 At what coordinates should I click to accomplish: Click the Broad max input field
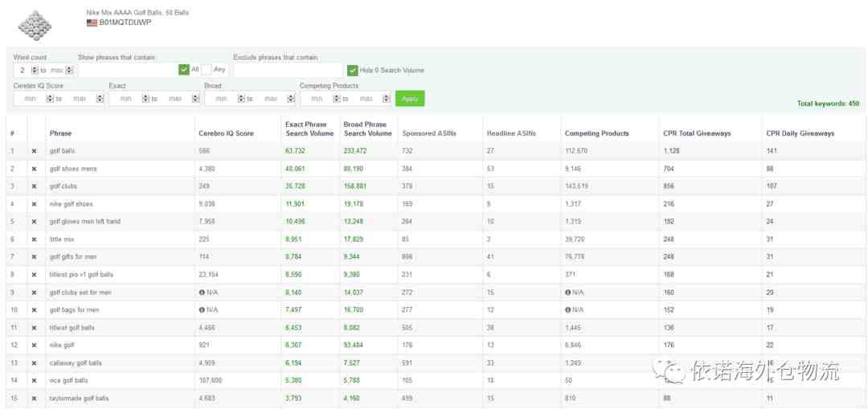[x=271, y=99]
